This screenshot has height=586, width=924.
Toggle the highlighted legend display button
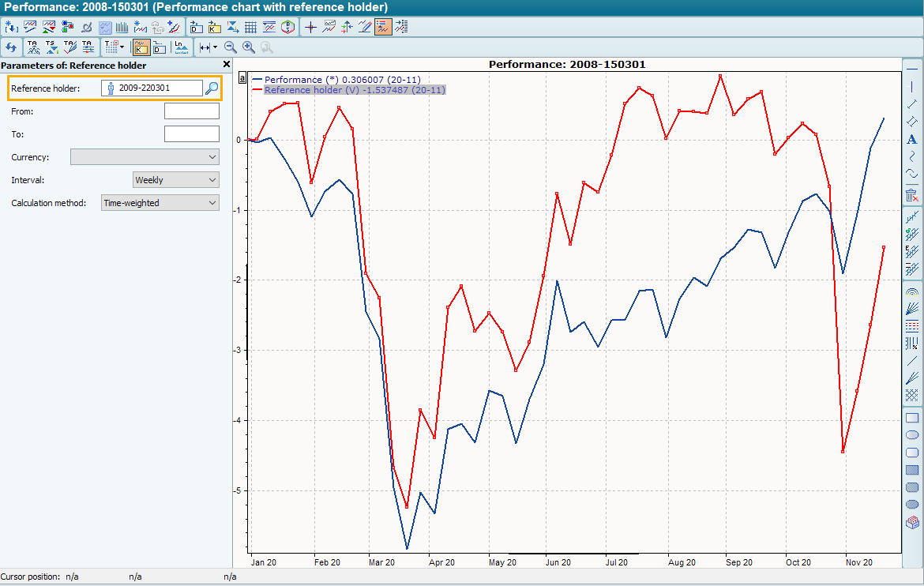pyautogui.click(x=383, y=27)
